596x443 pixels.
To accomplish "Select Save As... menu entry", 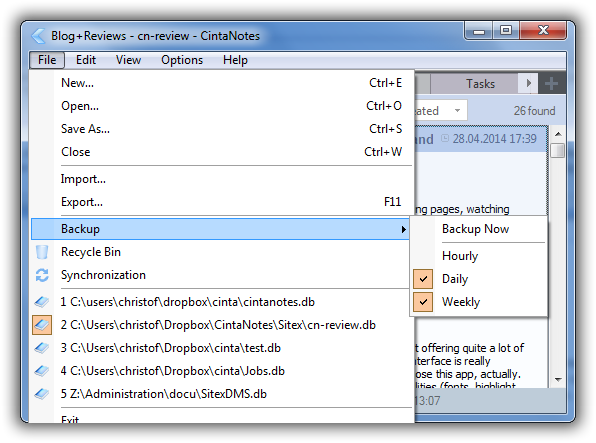I will (222, 129).
